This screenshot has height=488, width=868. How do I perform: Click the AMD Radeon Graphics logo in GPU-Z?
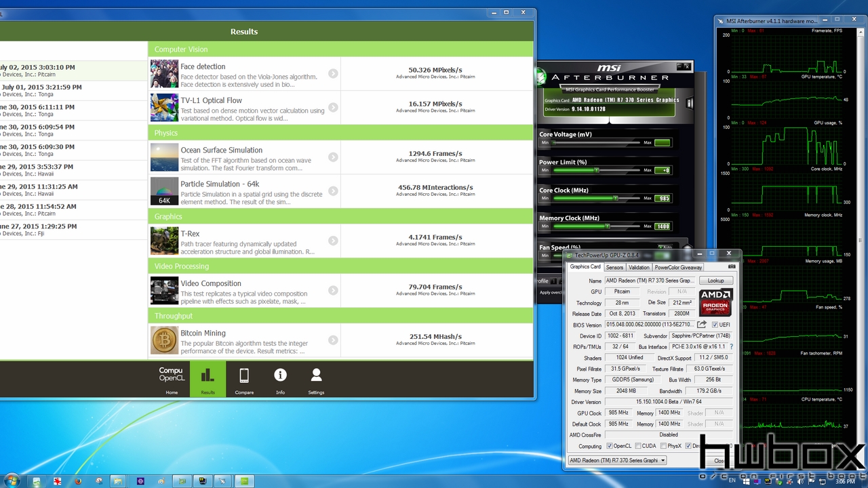click(716, 303)
